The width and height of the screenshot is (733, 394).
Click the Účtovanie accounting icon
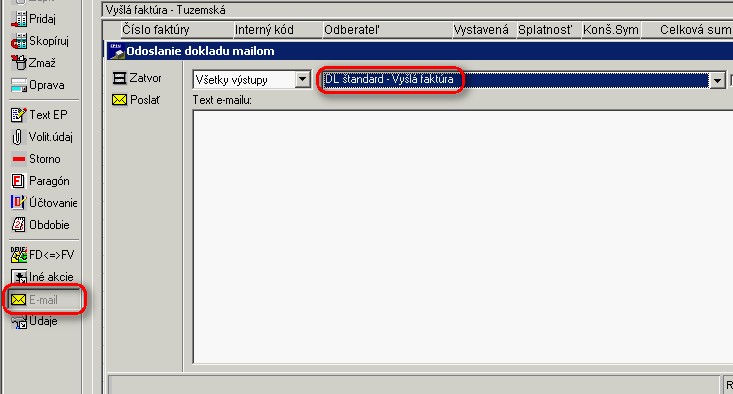(x=18, y=202)
